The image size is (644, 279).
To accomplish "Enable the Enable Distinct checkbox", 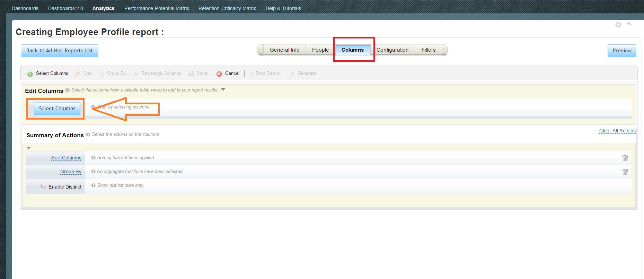I will coord(43,186).
